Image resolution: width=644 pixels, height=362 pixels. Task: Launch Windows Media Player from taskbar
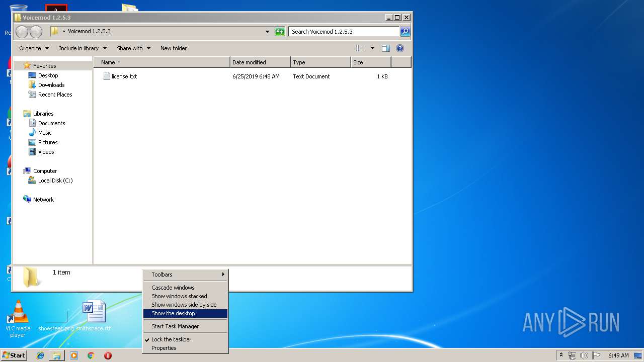(x=74, y=355)
